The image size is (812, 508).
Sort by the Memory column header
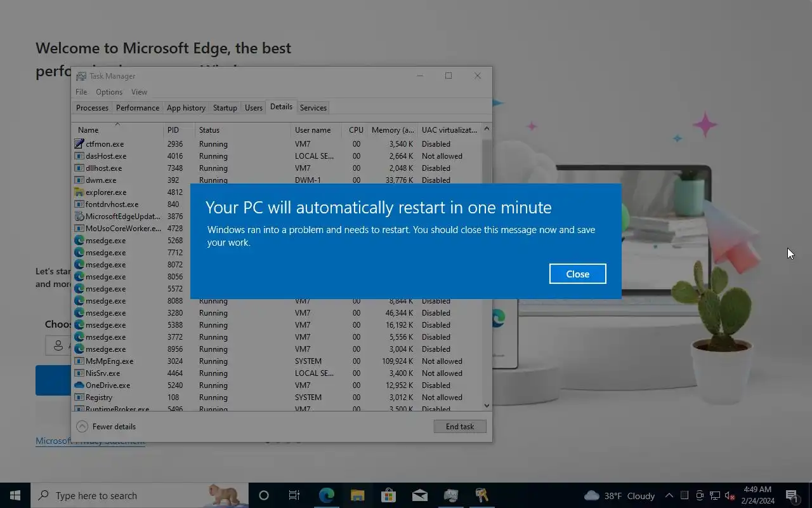coord(392,130)
